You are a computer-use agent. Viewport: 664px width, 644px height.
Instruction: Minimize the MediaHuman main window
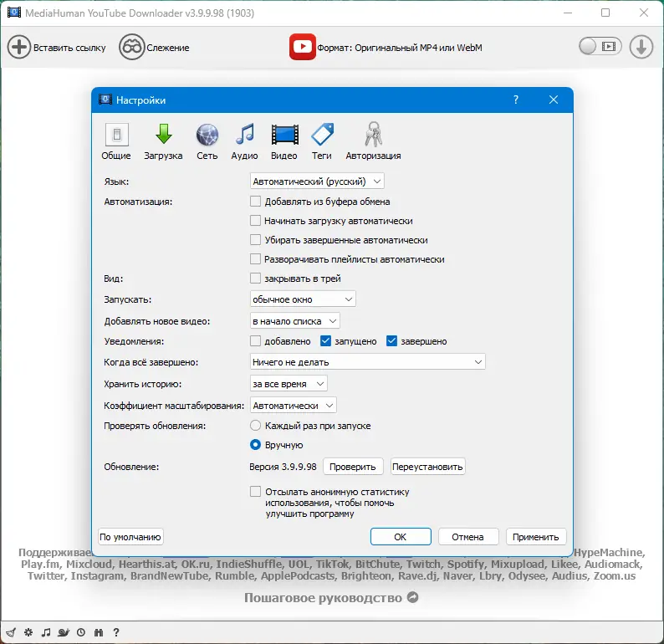coord(568,13)
